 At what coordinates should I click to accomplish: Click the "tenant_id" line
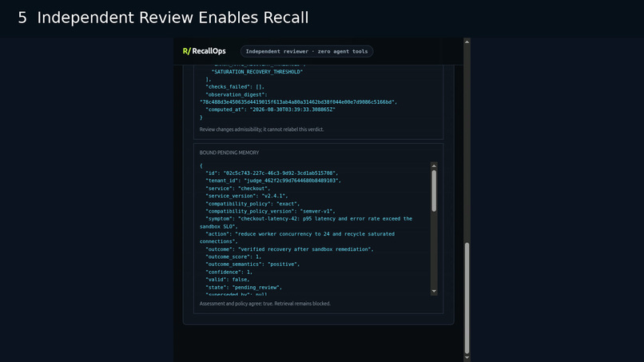[273, 181]
